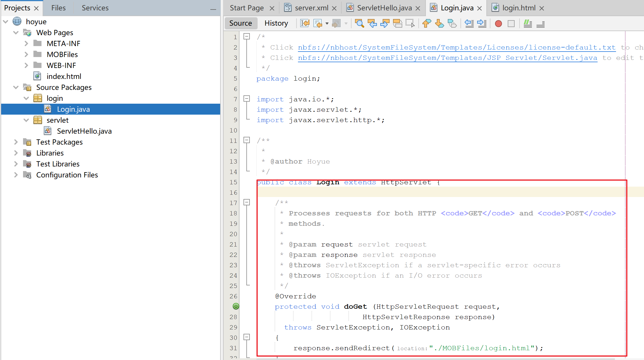Click the Comment lines toolbar icon
The height and width of the screenshot is (360, 644).
(x=528, y=23)
